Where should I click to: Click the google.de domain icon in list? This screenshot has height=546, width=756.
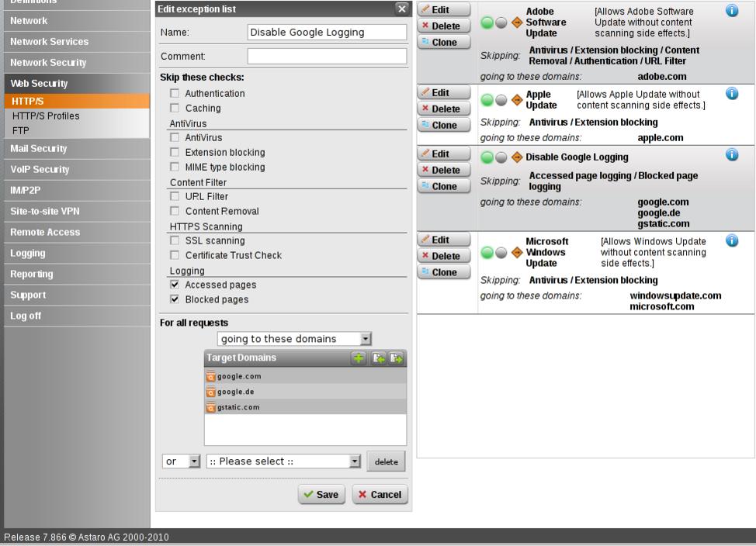(210, 392)
